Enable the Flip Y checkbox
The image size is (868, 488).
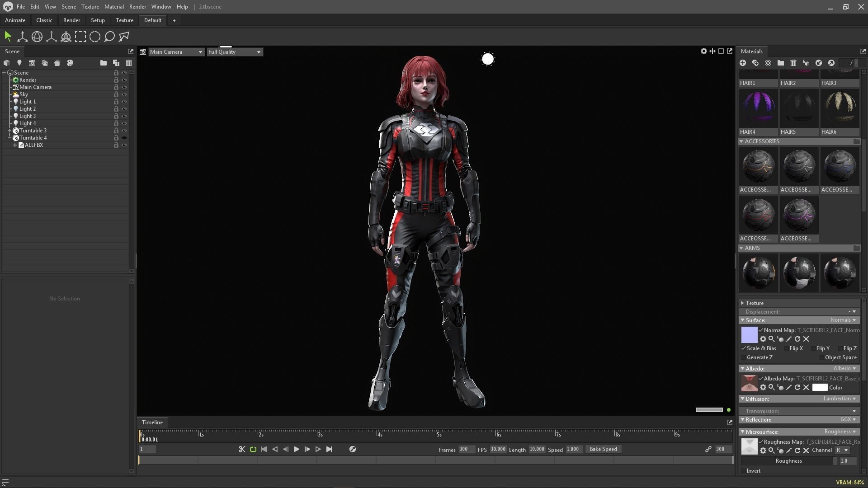point(813,348)
